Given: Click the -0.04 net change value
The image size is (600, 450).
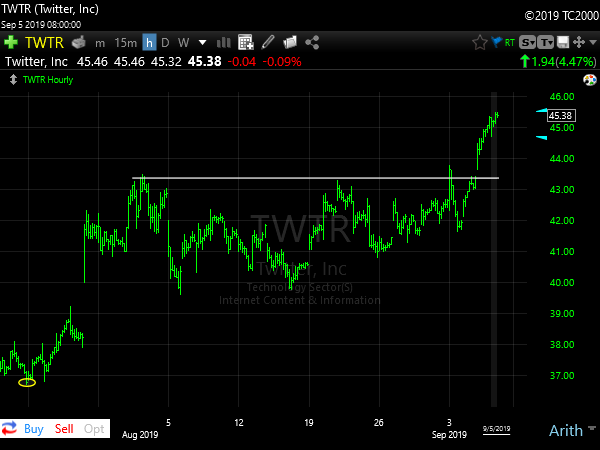Looking at the screenshot, I should tap(241, 62).
